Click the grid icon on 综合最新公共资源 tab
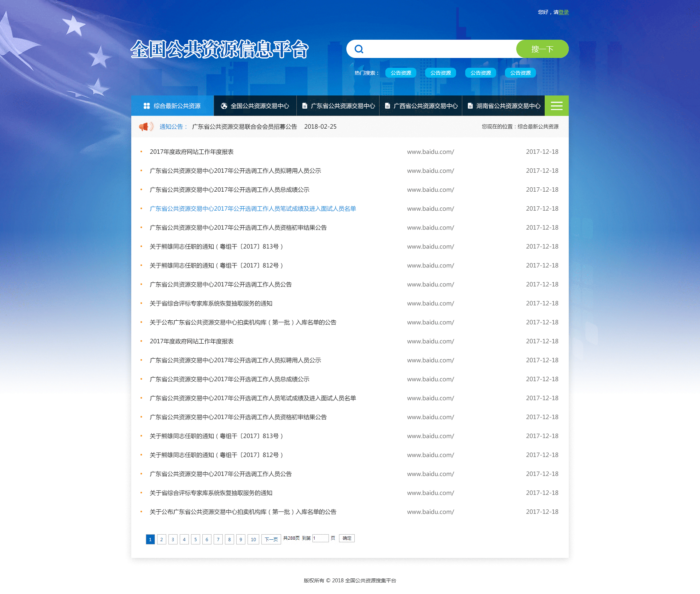This screenshot has width=700, height=594. tap(147, 106)
